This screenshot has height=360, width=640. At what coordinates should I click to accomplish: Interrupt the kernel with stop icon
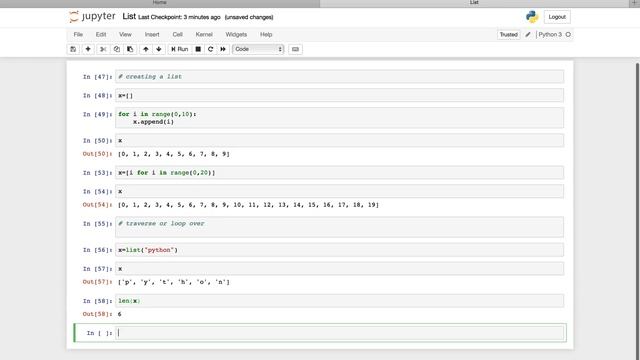point(198,49)
